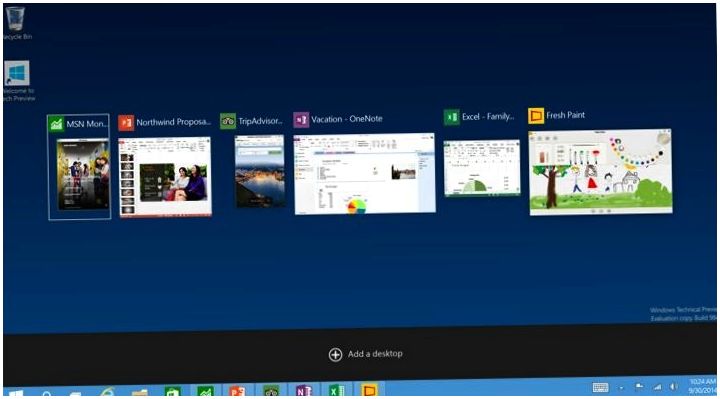Click the 'TripAdvisor..' window title
Image resolution: width=720 pixels, height=399 pixels.
click(x=260, y=121)
